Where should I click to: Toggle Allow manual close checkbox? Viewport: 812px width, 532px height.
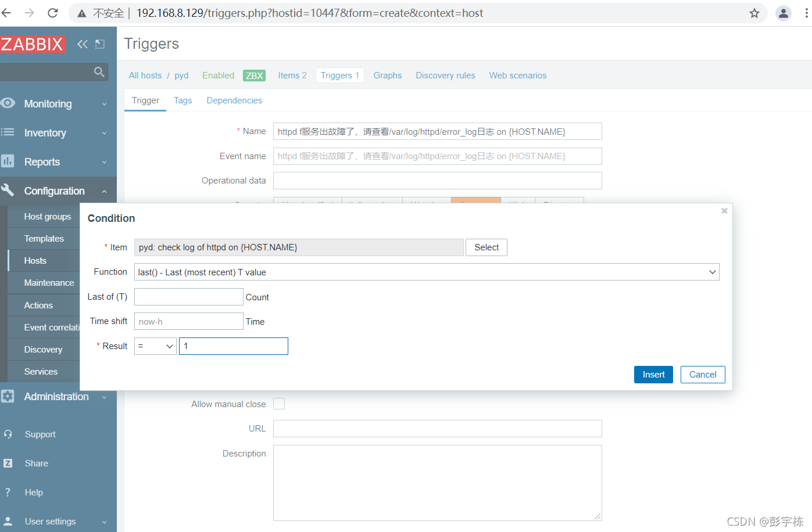(x=279, y=404)
